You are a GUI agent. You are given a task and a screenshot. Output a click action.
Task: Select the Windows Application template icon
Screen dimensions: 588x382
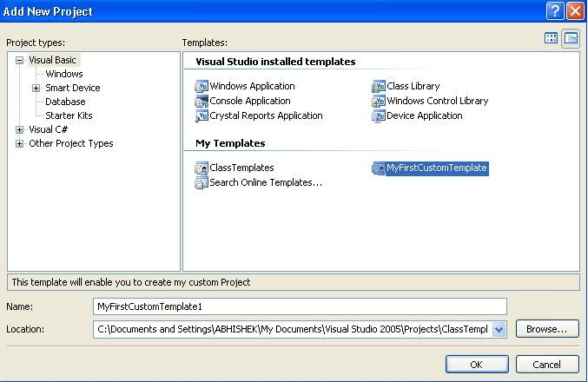coord(202,87)
